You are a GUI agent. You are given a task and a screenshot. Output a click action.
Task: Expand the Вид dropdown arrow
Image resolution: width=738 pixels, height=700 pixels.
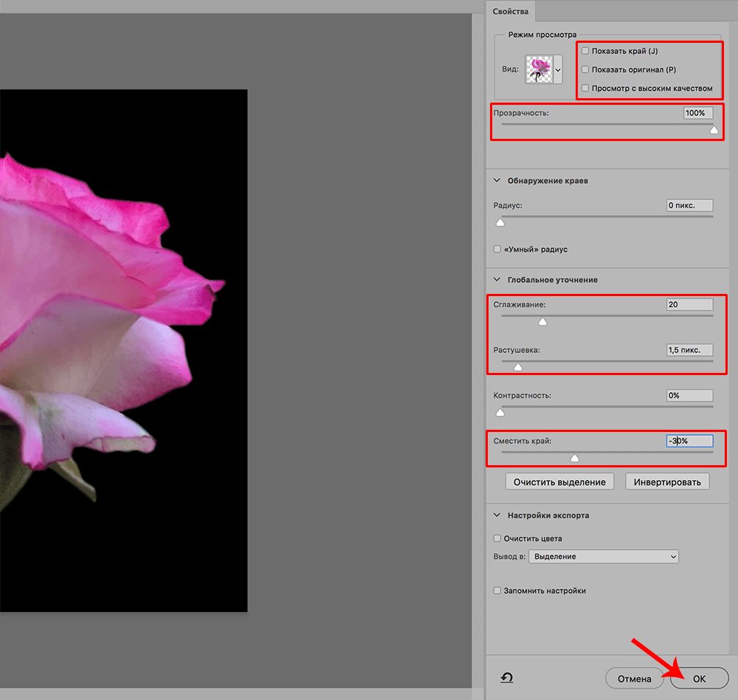(x=558, y=70)
